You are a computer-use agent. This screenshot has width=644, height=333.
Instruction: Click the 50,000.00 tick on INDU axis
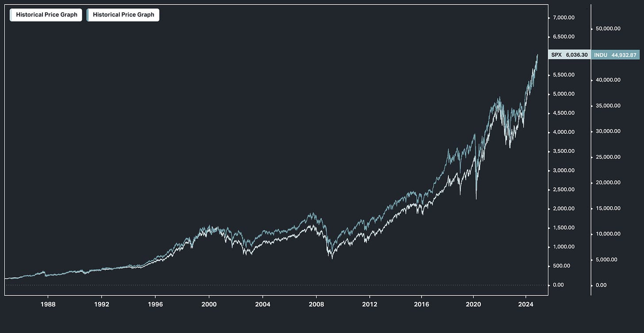click(x=608, y=29)
